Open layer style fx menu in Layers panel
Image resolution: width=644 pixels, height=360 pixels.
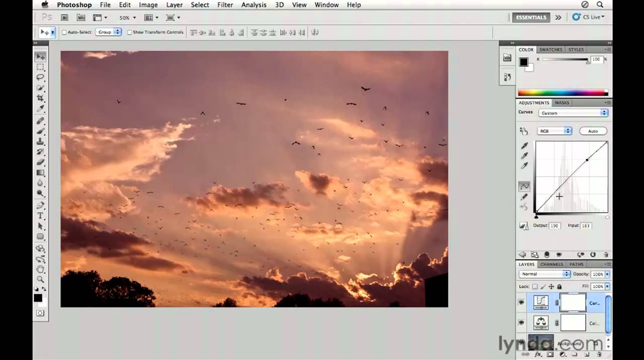tap(538, 354)
